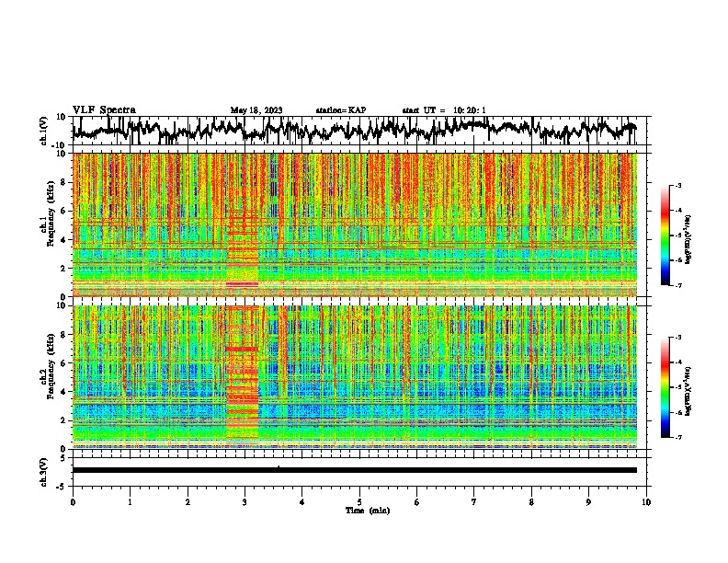Click the "ch.3(V)" axis label
This screenshot has height=563, width=728.
coord(44,472)
